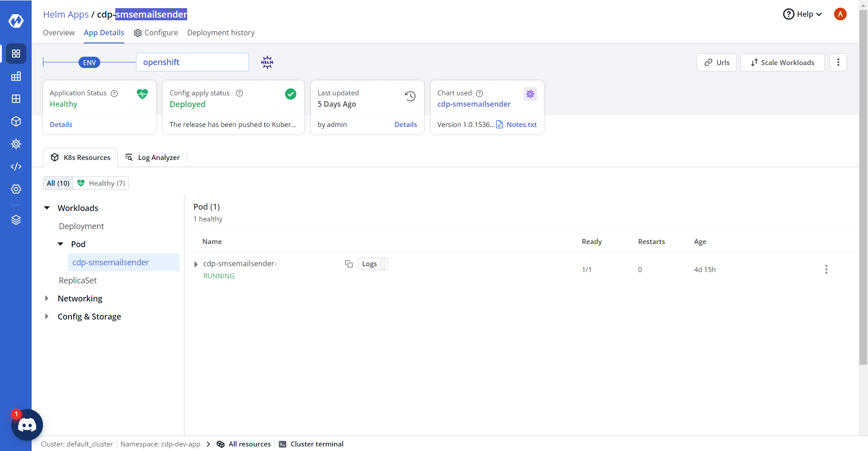Expand the Networking tree section
Image resolution: width=868 pixels, height=451 pixels.
47,299
